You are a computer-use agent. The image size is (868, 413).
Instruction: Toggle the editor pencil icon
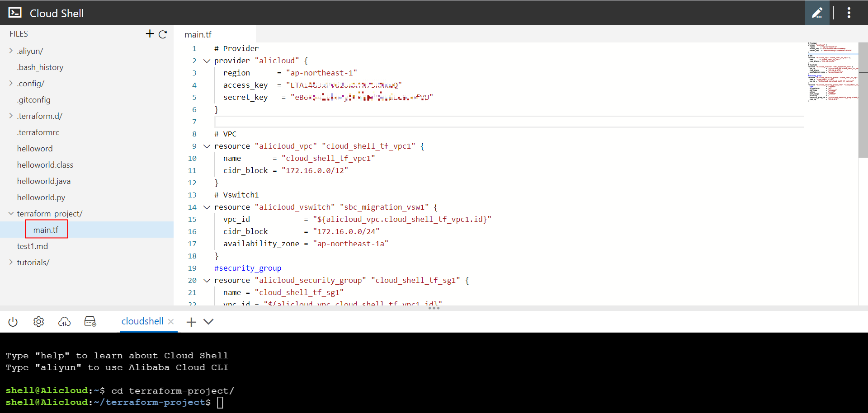[x=817, y=13]
